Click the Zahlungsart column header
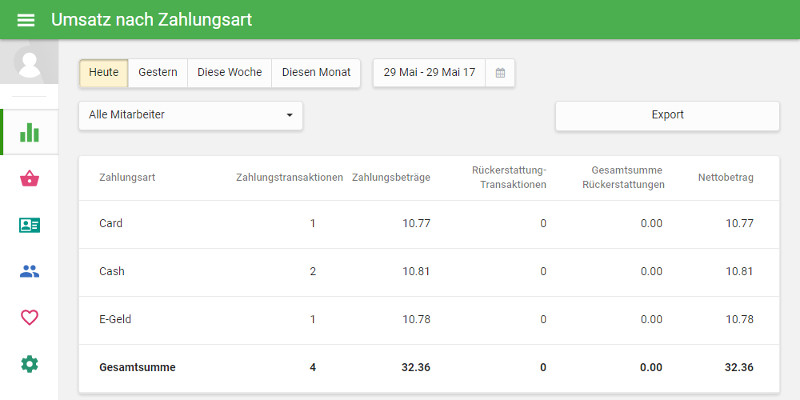Image resolution: width=800 pixels, height=400 pixels. tap(127, 177)
